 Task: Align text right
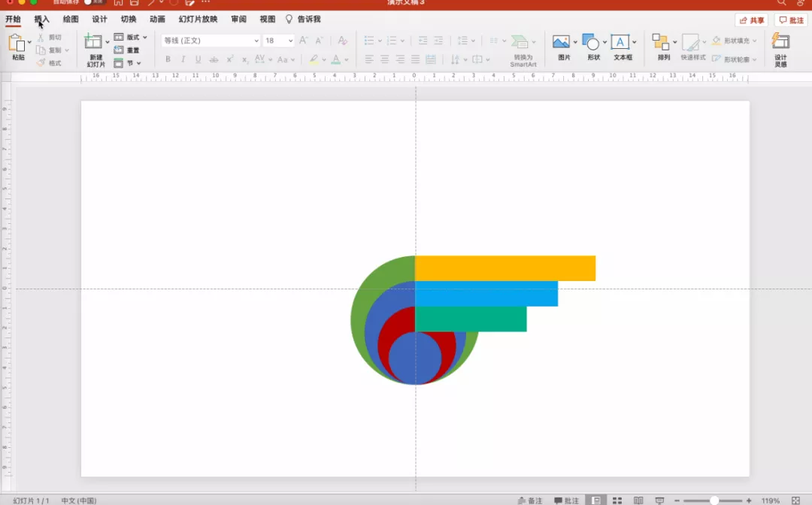[400, 59]
